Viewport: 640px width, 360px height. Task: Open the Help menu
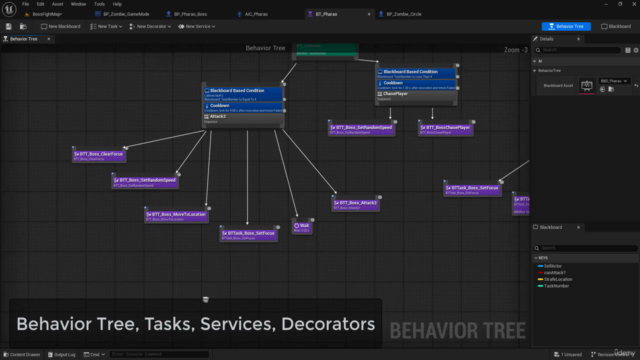tap(117, 4)
